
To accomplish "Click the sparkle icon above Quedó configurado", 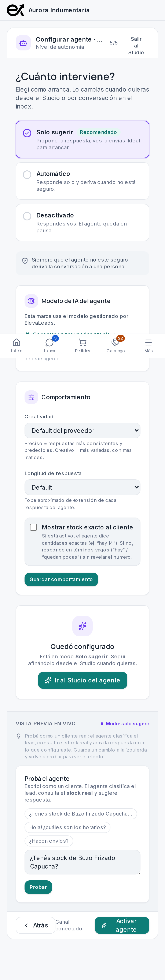I will pos(82,626).
